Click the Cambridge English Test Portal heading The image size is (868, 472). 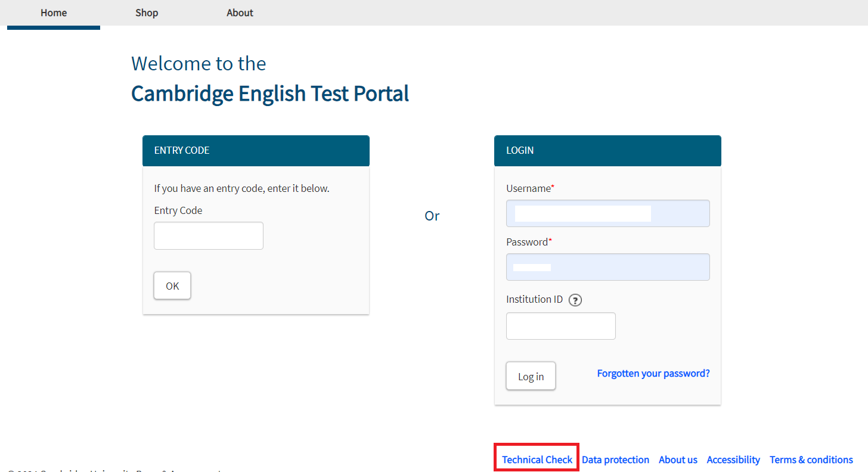[x=270, y=94]
